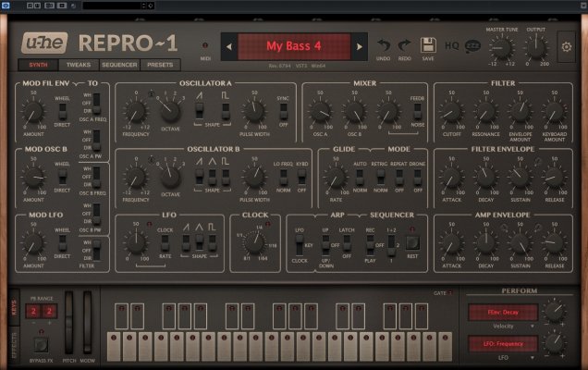Save the preset with the floppy disk icon
Screen dimensions: 588x370
pyautogui.click(x=428, y=45)
